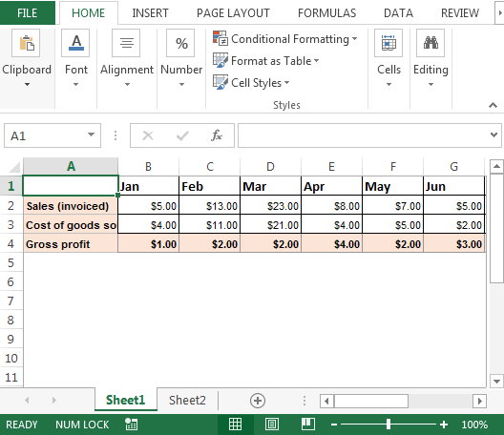Open the Cells group icon
The width and height of the screenshot is (504, 435).
tap(388, 43)
